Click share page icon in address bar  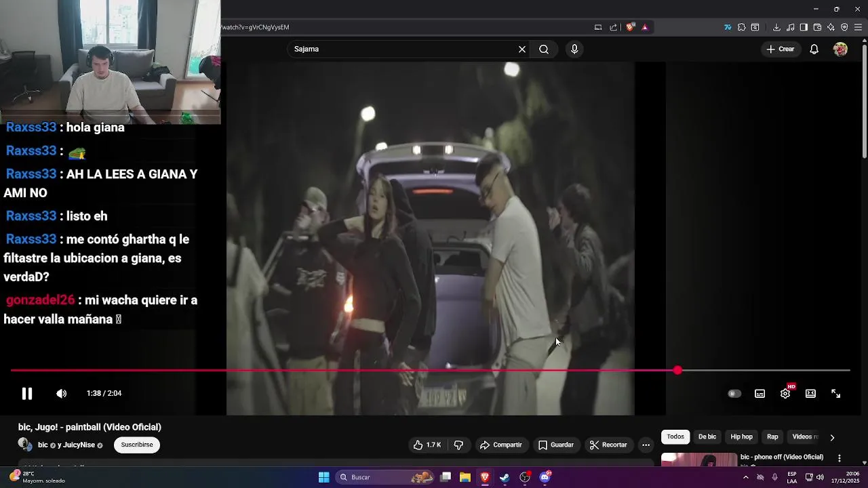point(614,28)
